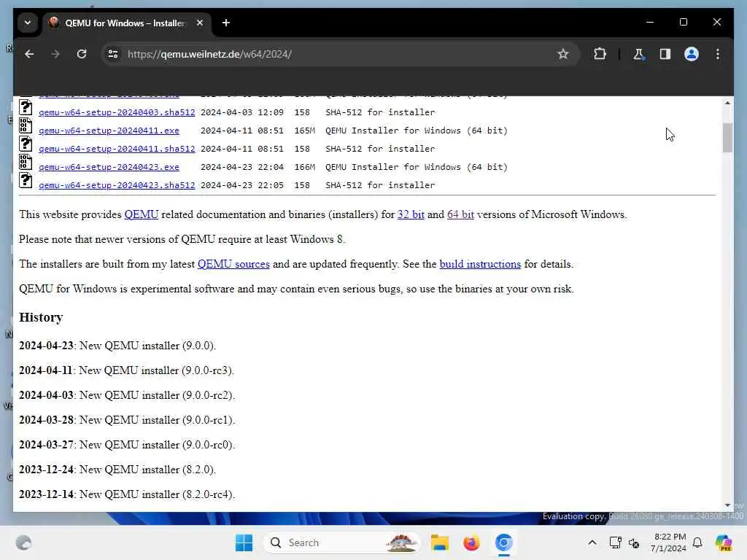Follow the 64 bit link
This screenshot has width=747, height=560.
coord(460,215)
